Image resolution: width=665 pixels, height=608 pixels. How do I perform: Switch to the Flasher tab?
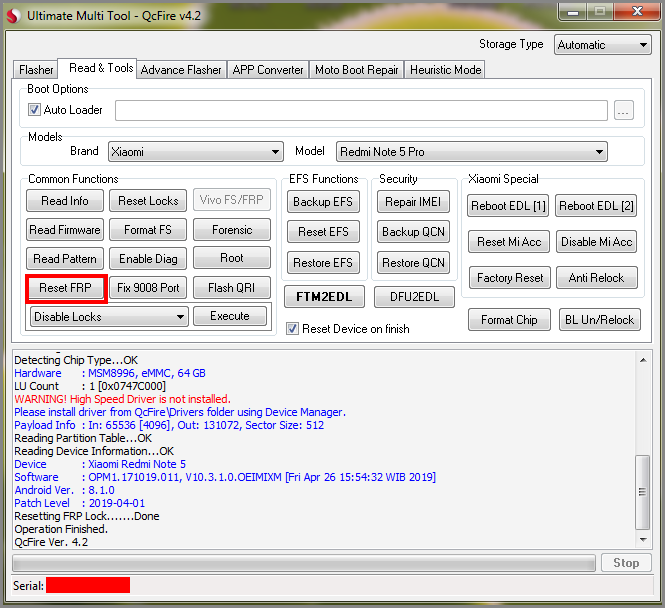pos(36,70)
